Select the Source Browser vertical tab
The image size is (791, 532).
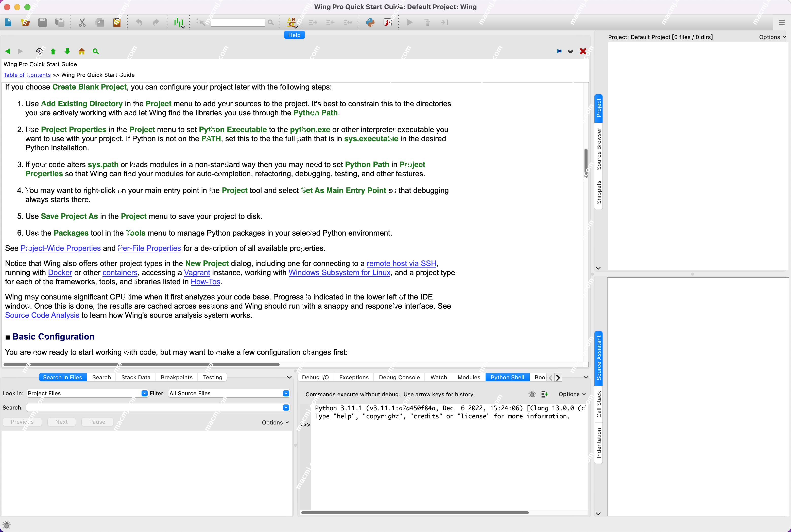(599, 149)
